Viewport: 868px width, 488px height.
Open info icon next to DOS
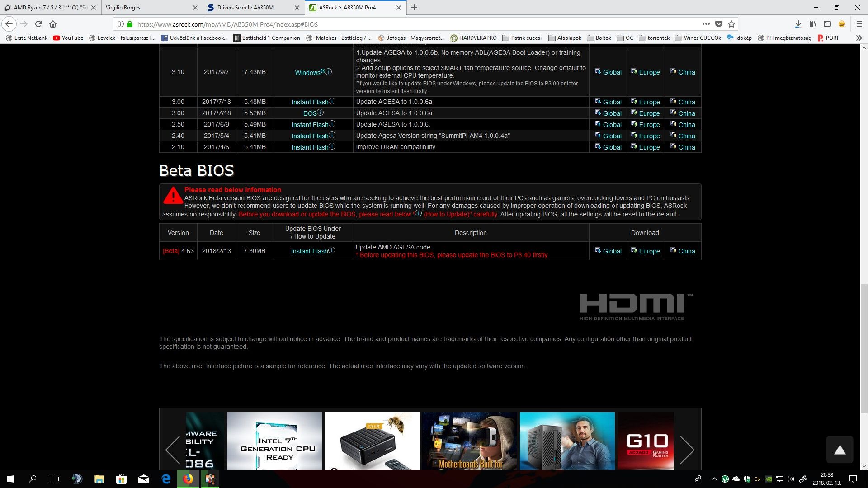[x=321, y=113]
